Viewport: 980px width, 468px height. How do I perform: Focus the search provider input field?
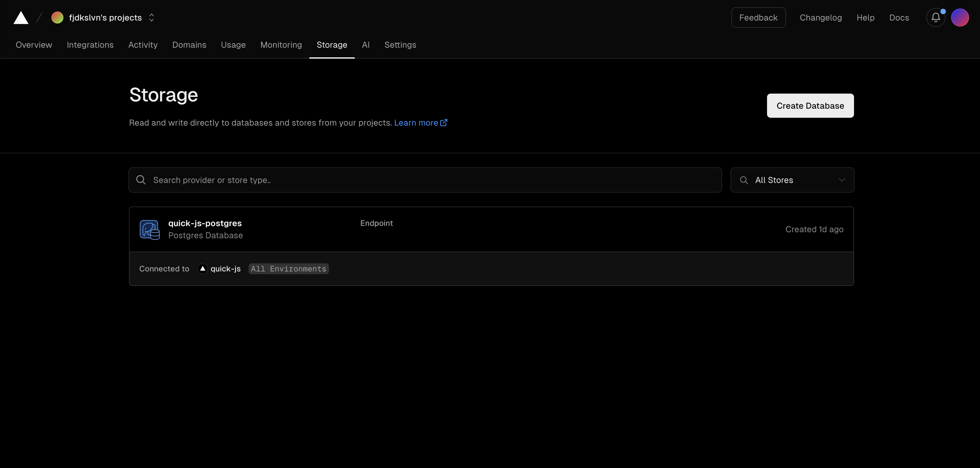click(x=434, y=180)
